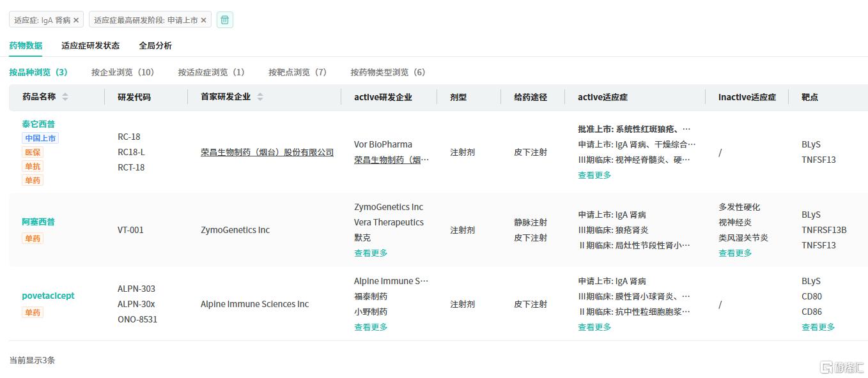Click III期临床: 狼疮肾炎 indication line

(612, 230)
